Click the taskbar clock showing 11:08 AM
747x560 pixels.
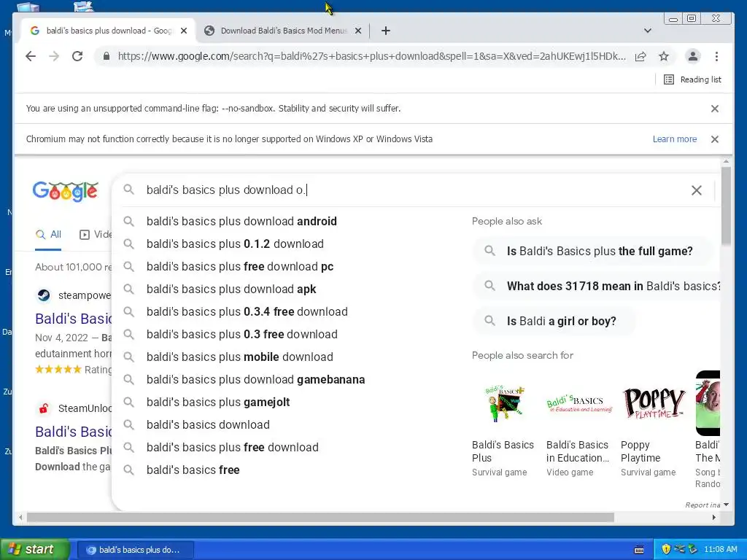(720, 549)
